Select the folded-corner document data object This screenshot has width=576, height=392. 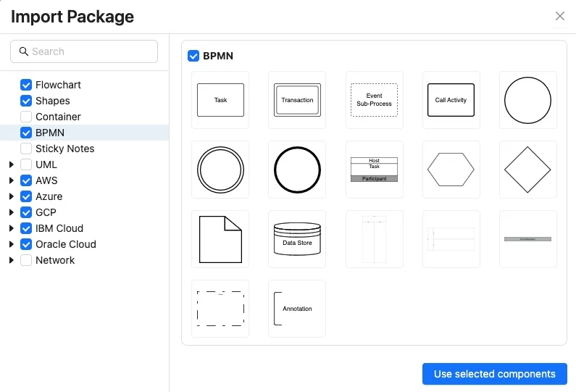220,239
